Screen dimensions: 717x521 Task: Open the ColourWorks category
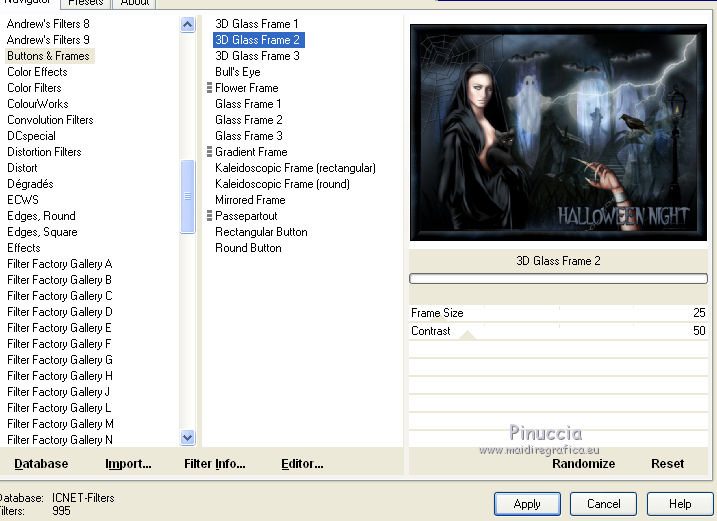38,104
